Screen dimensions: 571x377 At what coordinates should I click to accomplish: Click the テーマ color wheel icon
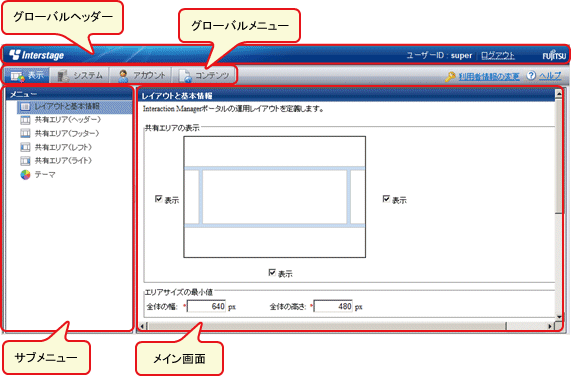(25, 175)
